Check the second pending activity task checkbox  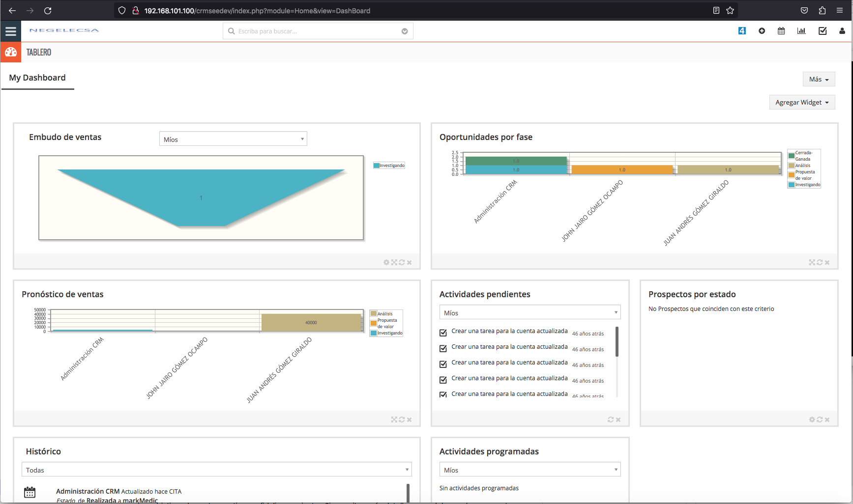pyautogui.click(x=443, y=348)
